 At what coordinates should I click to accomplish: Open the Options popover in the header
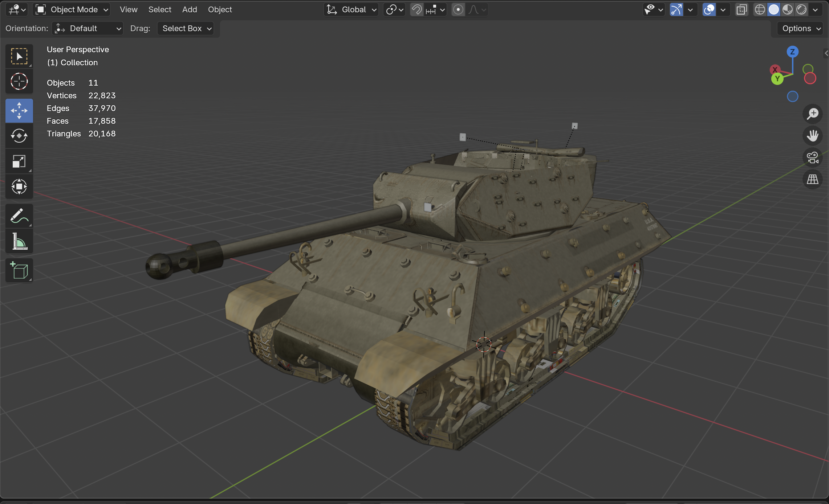tap(800, 28)
